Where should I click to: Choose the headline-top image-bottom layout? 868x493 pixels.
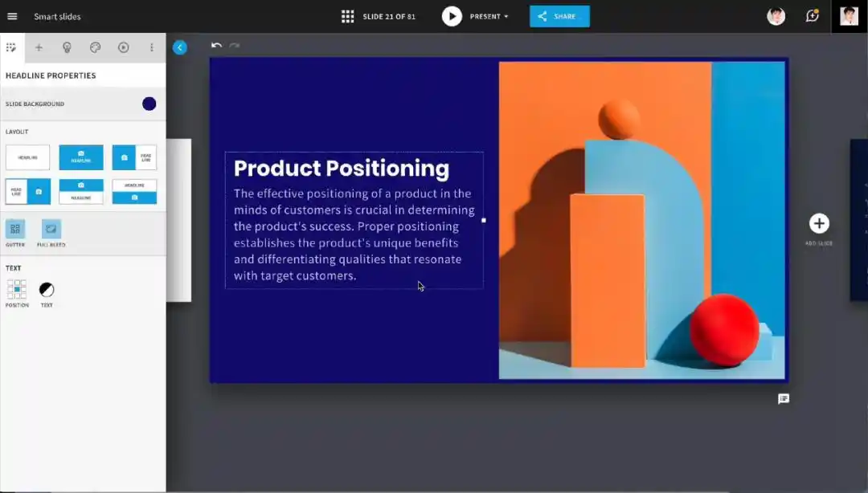pos(134,191)
